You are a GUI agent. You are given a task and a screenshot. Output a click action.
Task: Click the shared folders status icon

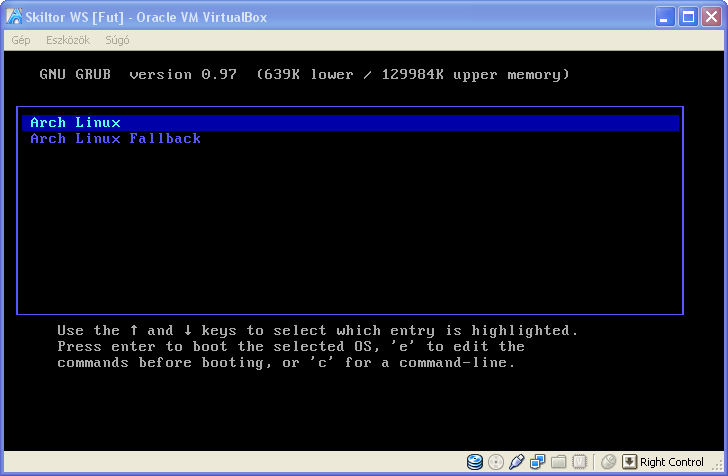click(x=559, y=462)
